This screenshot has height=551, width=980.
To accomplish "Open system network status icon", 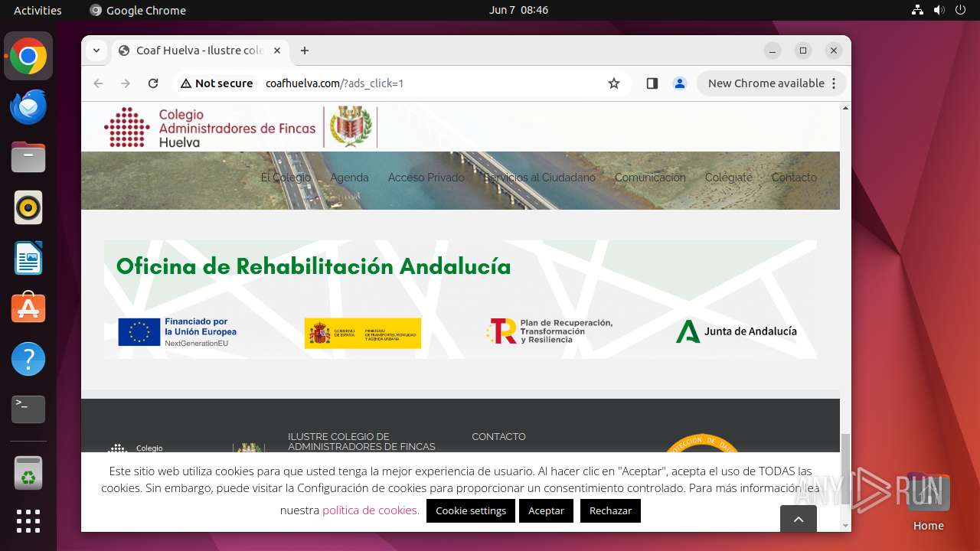I will pos(917,10).
